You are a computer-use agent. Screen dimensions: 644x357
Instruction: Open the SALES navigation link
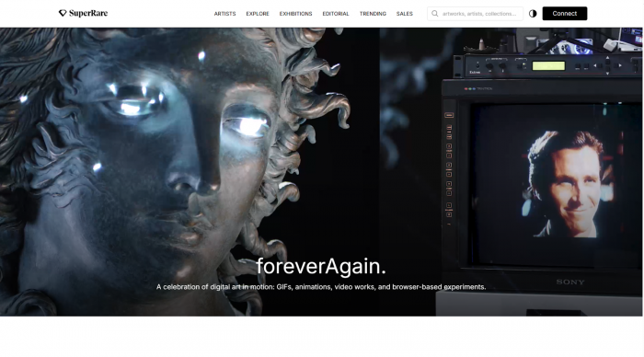pyautogui.click(x=405, y=14)
